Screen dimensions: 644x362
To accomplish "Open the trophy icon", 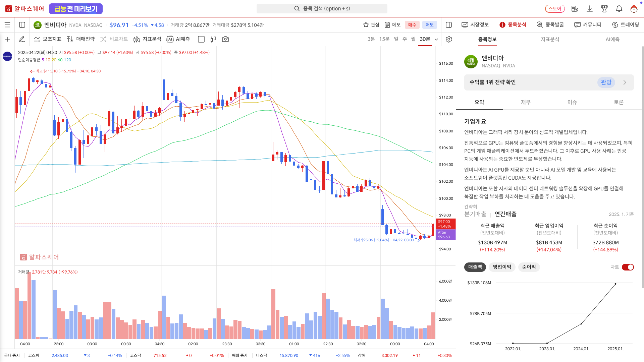I will point(604,9).
